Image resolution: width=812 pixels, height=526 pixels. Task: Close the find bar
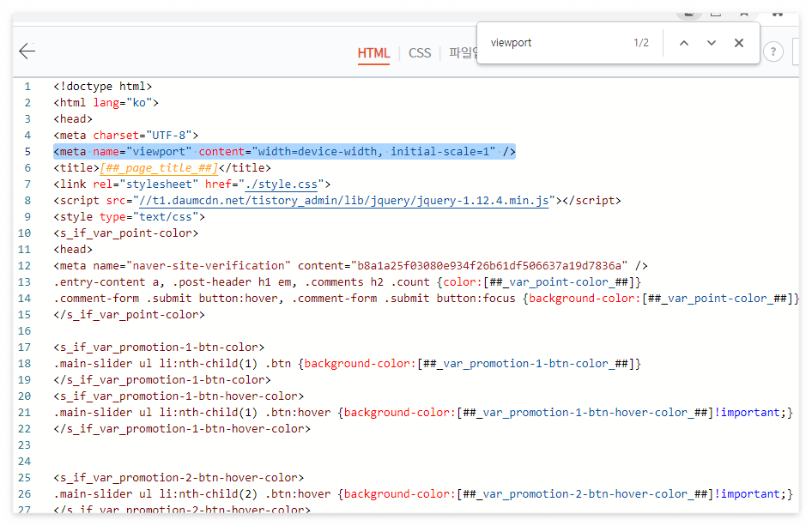739,43
